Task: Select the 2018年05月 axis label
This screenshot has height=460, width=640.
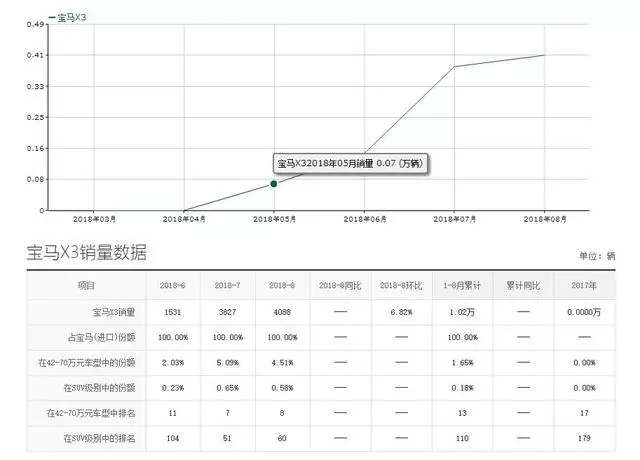Action: pos(274,219)
